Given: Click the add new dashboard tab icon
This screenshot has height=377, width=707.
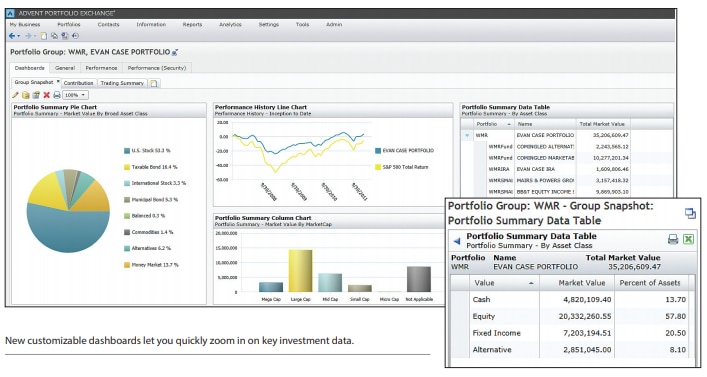Looking at the screenshot, I should pos(154,83).
